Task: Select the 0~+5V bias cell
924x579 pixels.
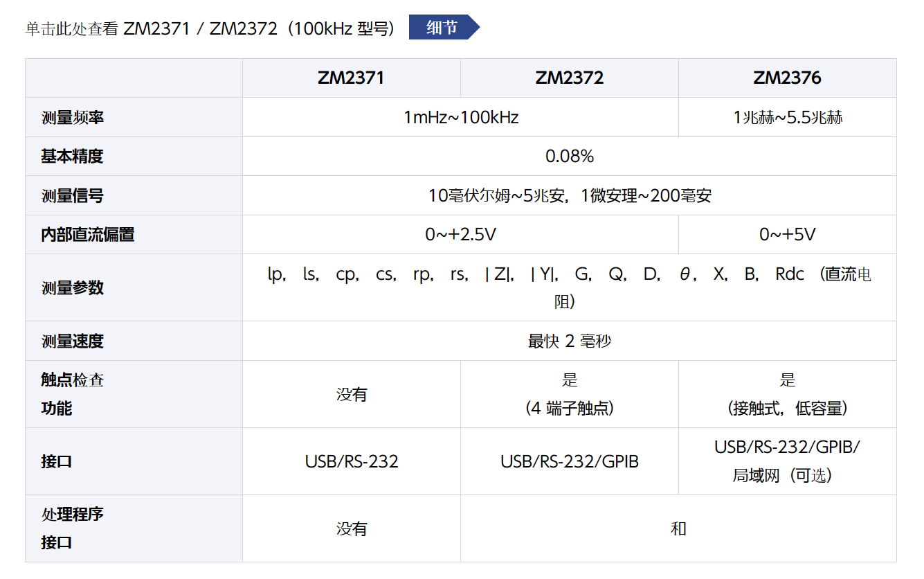Action: point(787,235)
